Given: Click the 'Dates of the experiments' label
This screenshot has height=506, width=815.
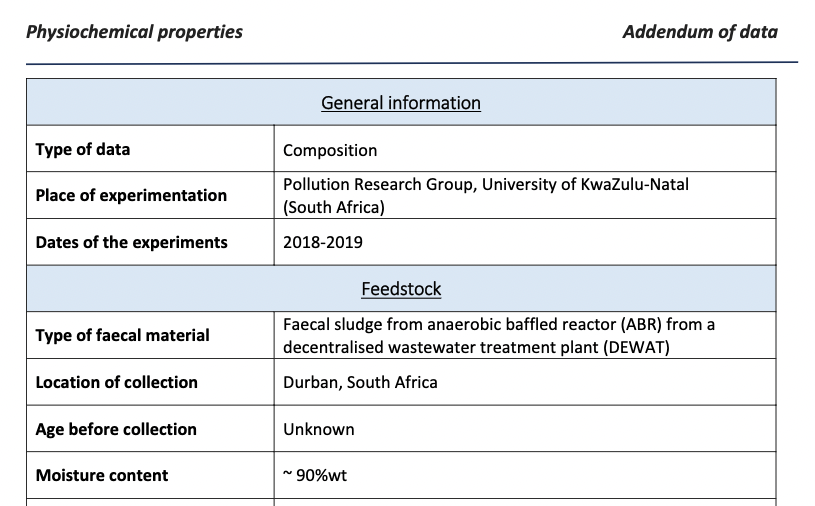Looking at the screenshot, I should [x=132, y=242].
